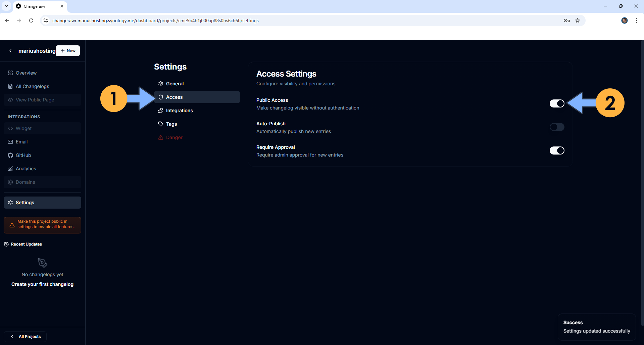Turn off the Require Approval switch
This screenshot has width=644, height=345.
557,150
